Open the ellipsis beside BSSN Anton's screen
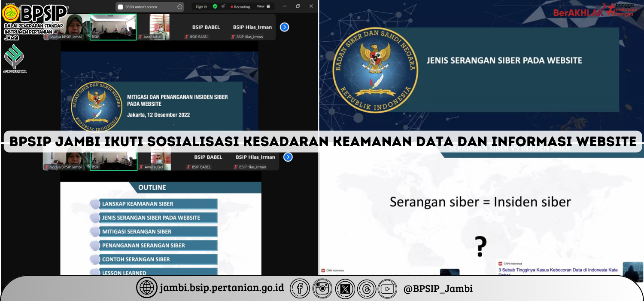 coord(179,7)
